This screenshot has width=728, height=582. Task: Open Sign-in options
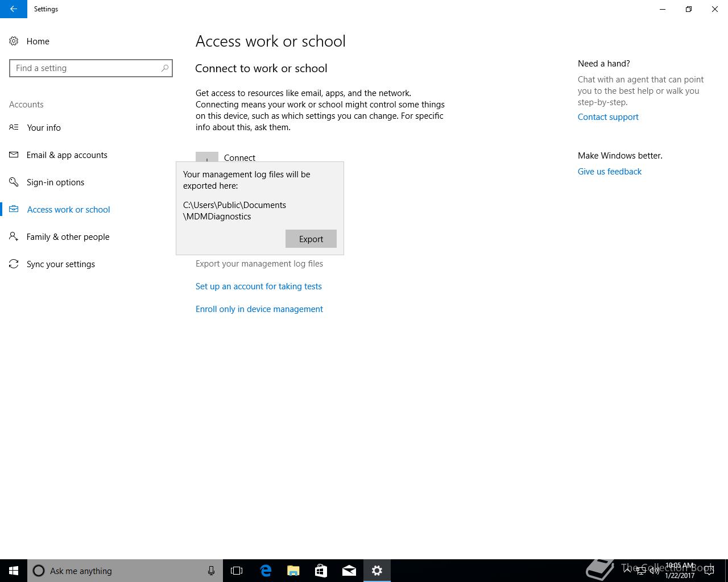point(56,182)
